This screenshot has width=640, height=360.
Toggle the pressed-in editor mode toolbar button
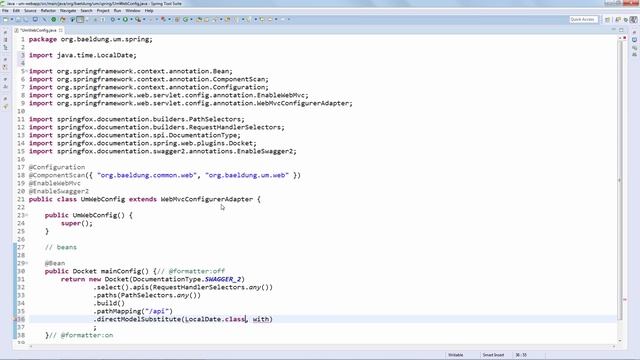[x=80, y=20]
